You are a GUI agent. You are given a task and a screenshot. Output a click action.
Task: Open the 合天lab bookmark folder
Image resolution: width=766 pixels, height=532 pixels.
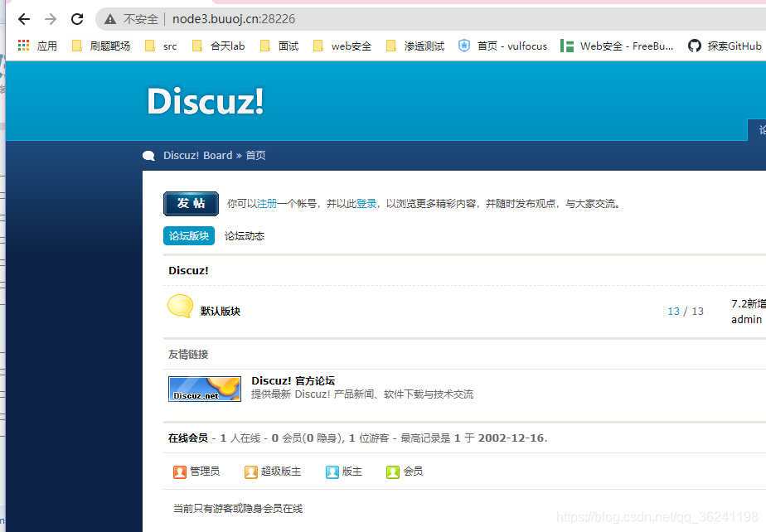click(x=218, y=46)
